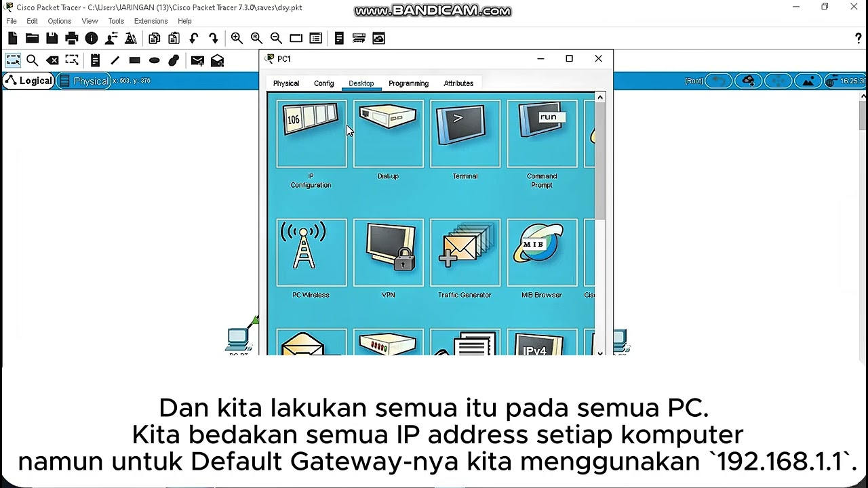Reset zoom with the magnifier R icon
The image size is (868, 488).
pyautogui.click(x=256, y=39)
